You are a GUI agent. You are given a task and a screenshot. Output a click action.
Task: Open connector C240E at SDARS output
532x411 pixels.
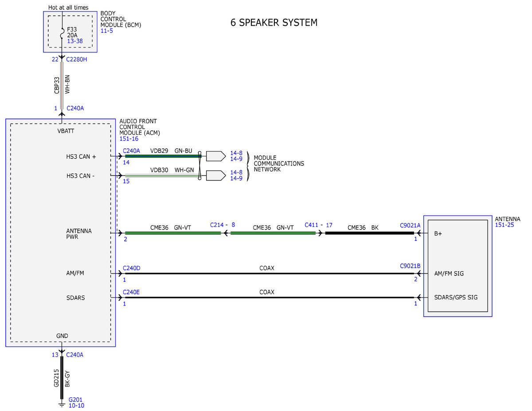point(131,292)
